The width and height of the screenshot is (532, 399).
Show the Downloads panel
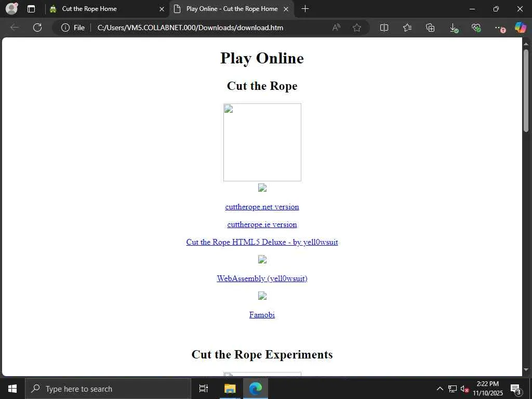[x=454, y=28]
